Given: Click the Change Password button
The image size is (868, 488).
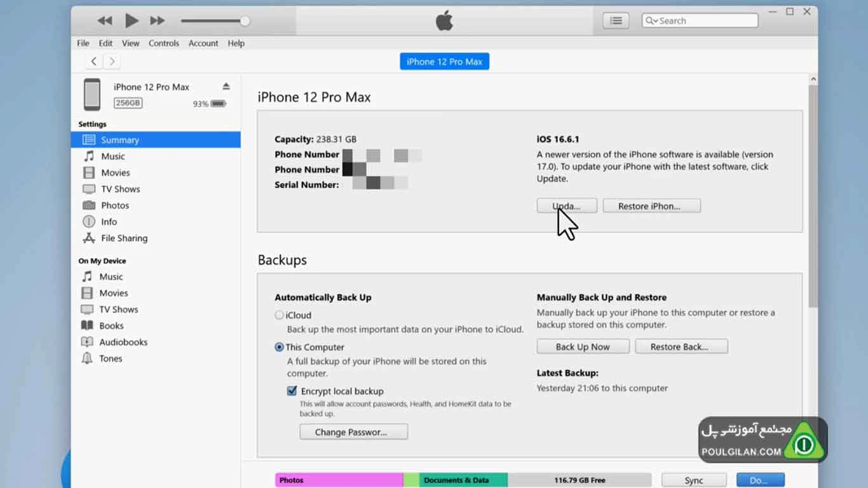Looking at the screenshot, I should [354, 432].
